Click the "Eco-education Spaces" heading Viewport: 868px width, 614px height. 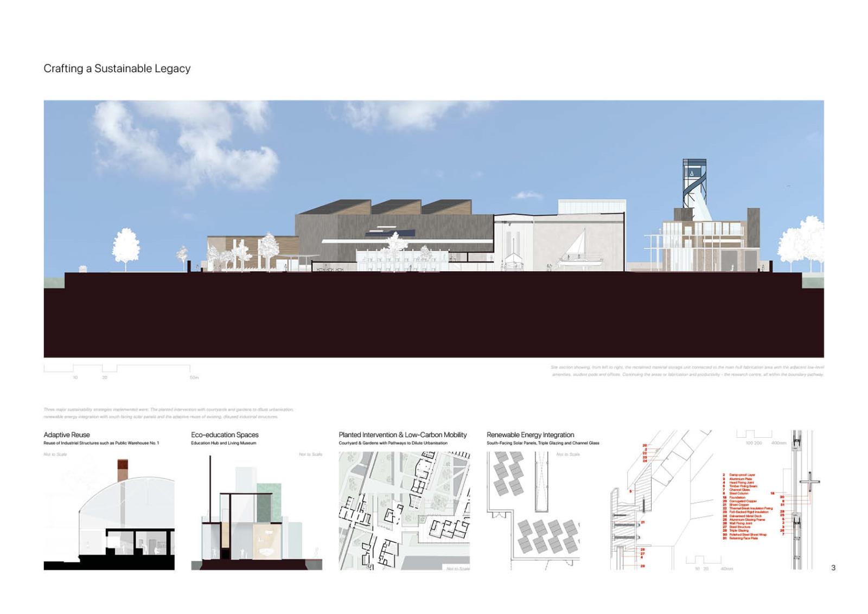[225, 434]
